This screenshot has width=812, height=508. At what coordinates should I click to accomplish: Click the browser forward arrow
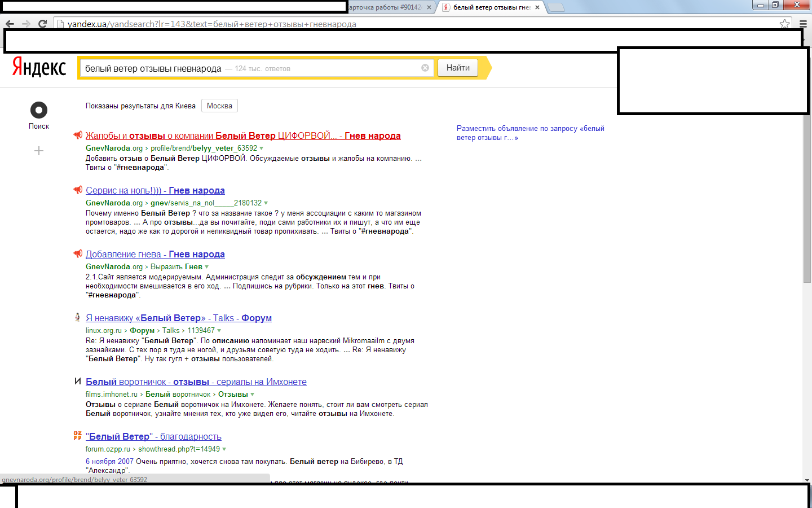click(26, 24)
